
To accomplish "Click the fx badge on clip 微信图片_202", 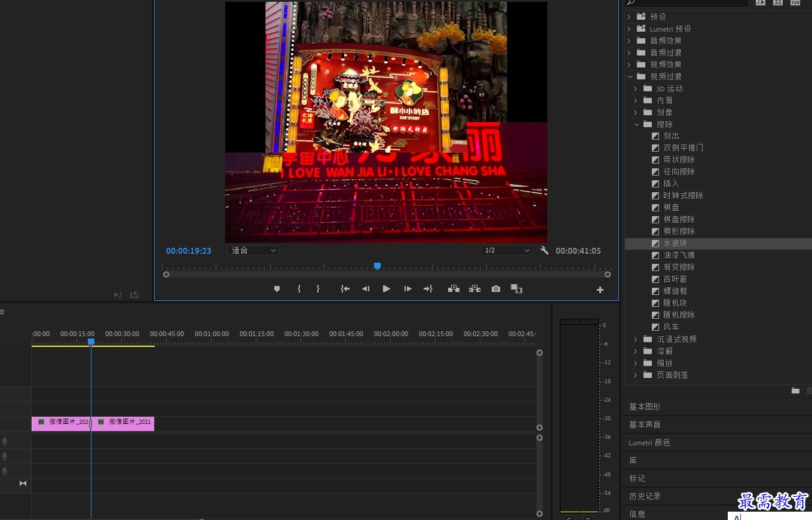I will [x=41, y=421].
